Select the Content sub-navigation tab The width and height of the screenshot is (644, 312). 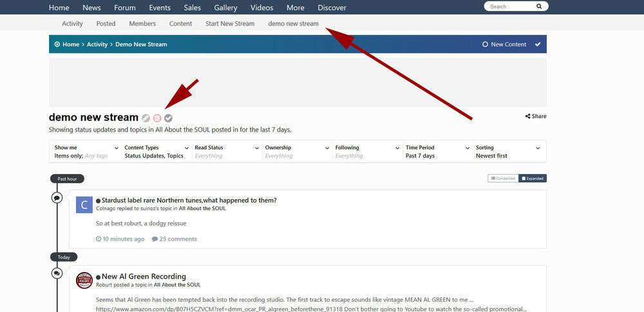(x=181, y=23)
